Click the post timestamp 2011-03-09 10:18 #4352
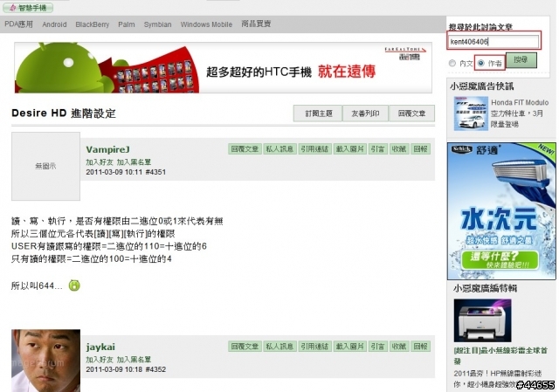 [126, 369]
